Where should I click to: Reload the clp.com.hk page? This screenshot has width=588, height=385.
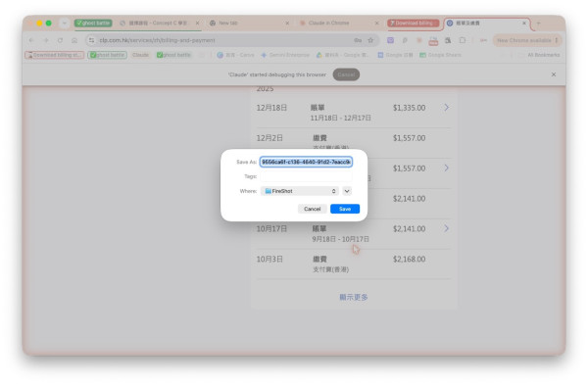point(60,40)
